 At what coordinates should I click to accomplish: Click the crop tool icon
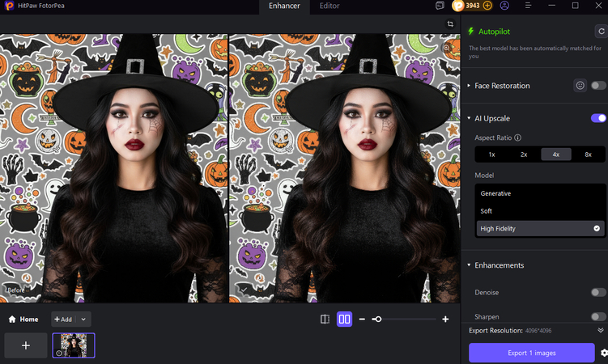[450, 24]
